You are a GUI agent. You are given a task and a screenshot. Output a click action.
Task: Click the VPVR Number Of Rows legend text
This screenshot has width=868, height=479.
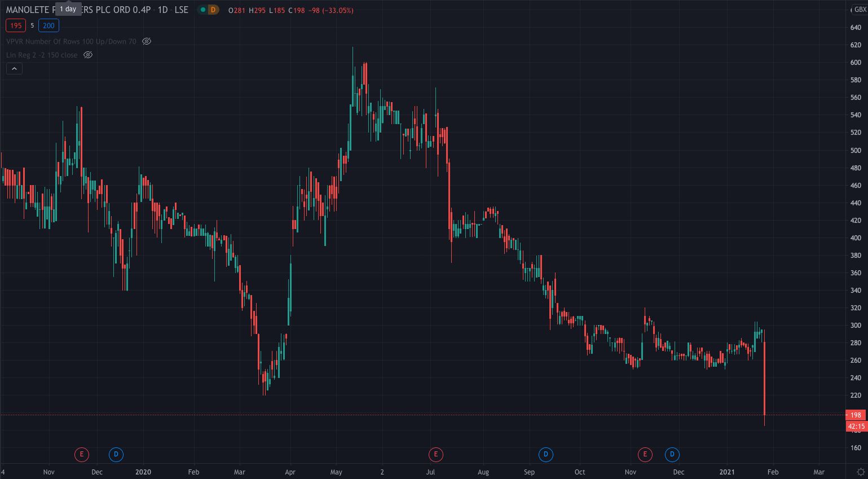pos(71,41)
